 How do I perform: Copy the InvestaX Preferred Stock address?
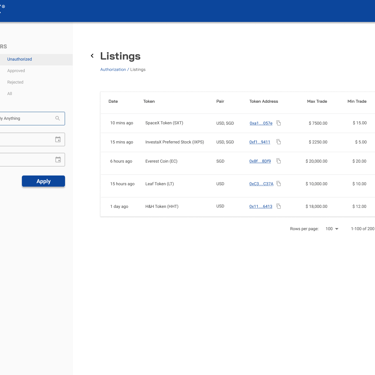pyautogui.click(x=279, y=142)
